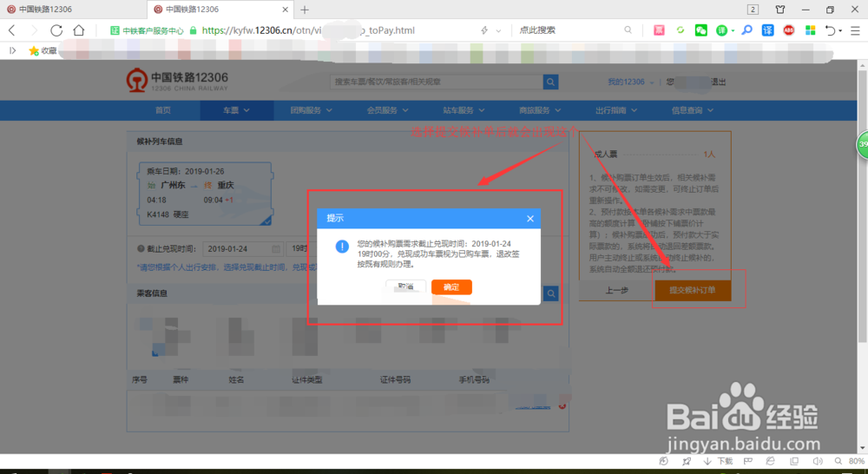Click blue magnifier extension icon
Viewport: 868px width, 474px height.
pos(746,30)
